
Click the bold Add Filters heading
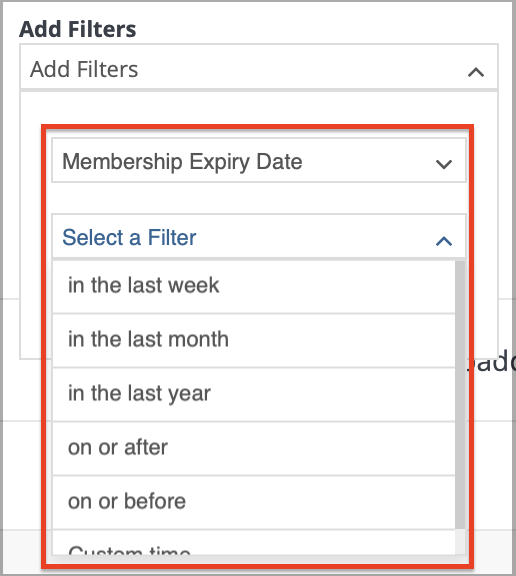77,29
